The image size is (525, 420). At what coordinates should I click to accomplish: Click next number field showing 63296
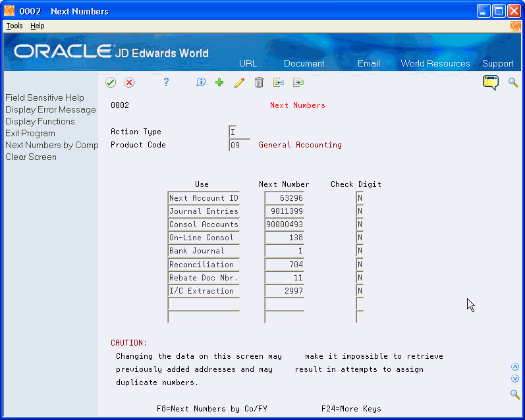pyautogui.click(x=285, y=197)
